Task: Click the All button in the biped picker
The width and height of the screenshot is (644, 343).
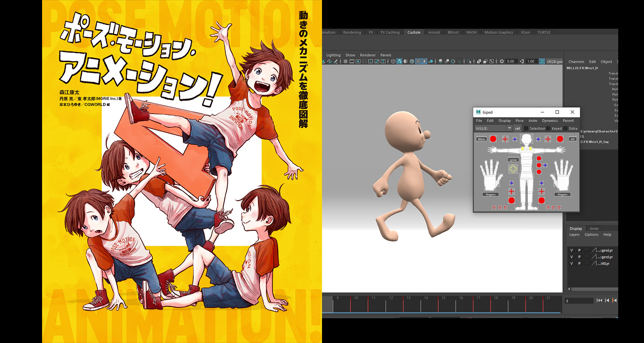Action: click(x=573, y=139)
